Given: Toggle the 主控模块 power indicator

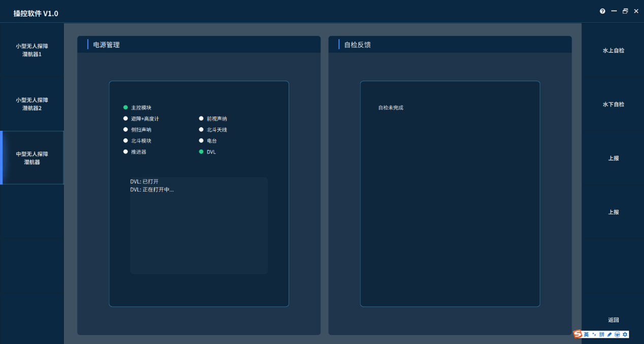Looking at the screenshot, I should pyautogui.click(x=126, y=108).
